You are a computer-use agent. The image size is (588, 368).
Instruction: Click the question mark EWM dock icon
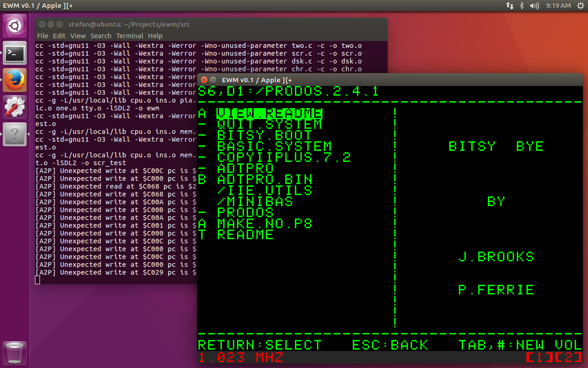[x=14, y=134]
